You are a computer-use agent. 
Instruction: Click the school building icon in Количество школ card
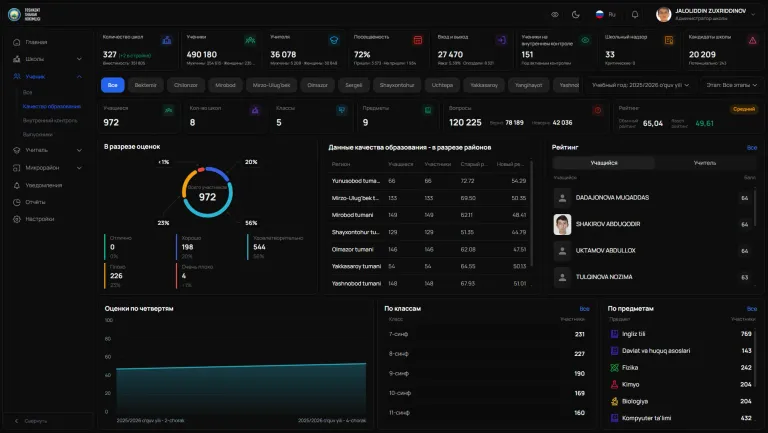pos(167,40)
